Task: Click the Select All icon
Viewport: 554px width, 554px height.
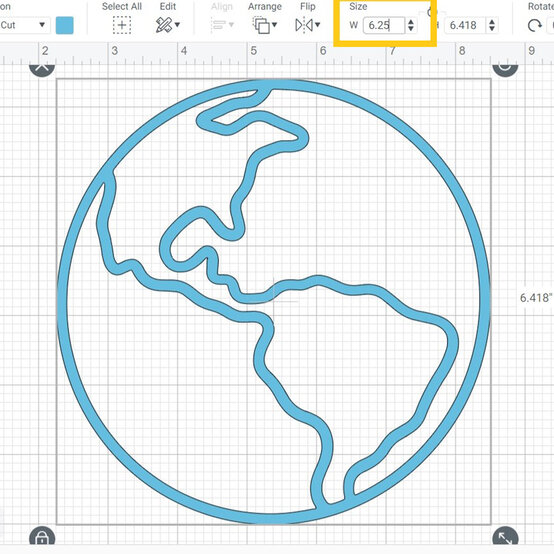Action: pyautogui.click(x=122, y=25)
